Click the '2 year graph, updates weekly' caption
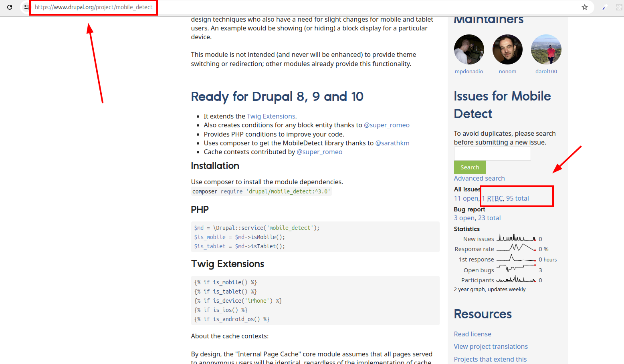Image resolution: width=624 pixels, height=364 pixels. (490, 290)
